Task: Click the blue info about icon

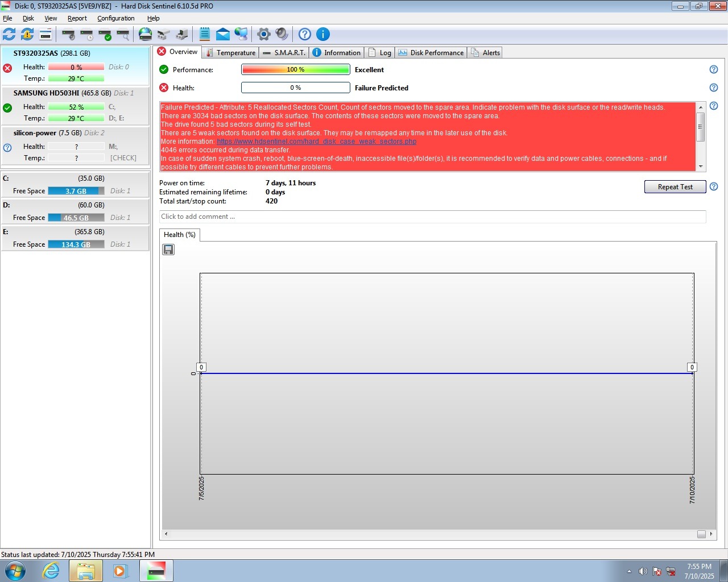Action: pos(322,34)
